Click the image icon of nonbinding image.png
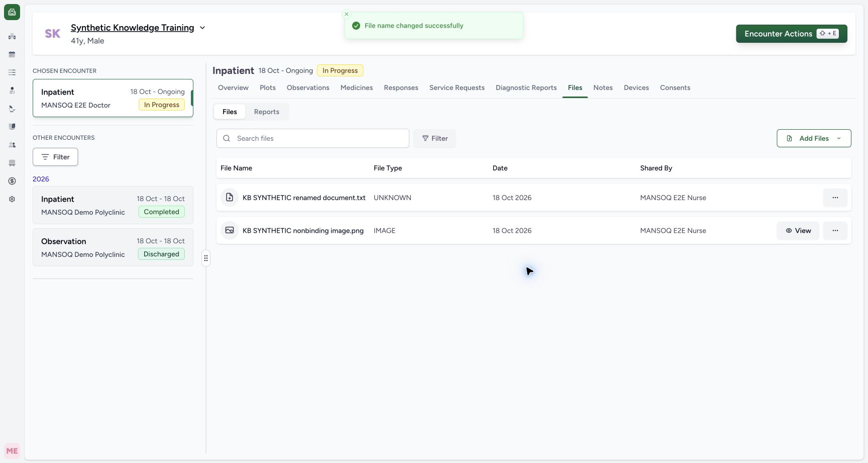 [x=230, y=230]
